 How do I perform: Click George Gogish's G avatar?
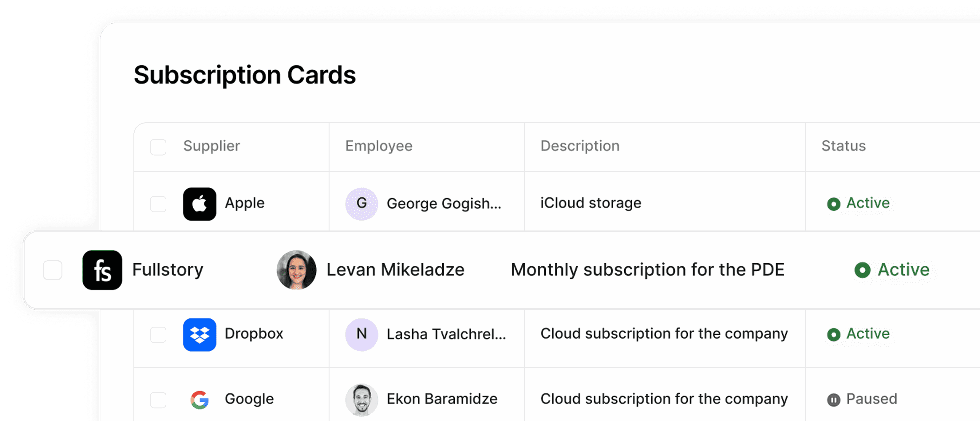coord(362,204)
